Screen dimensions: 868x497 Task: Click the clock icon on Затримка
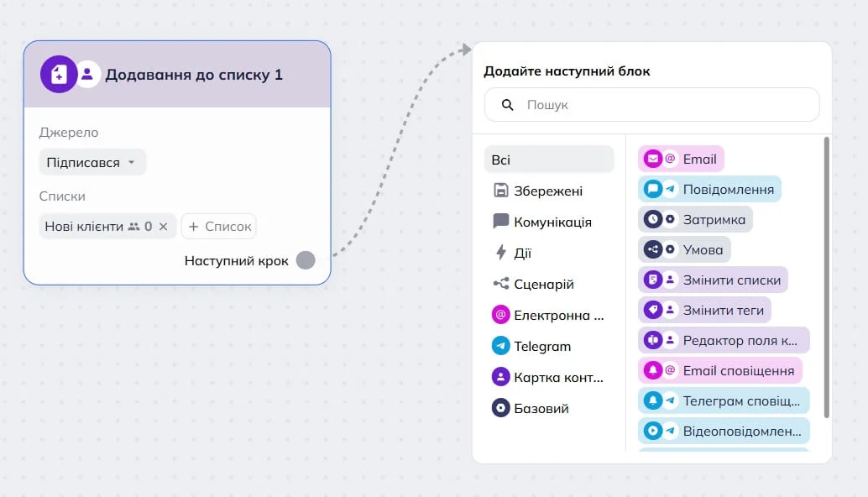652,220
